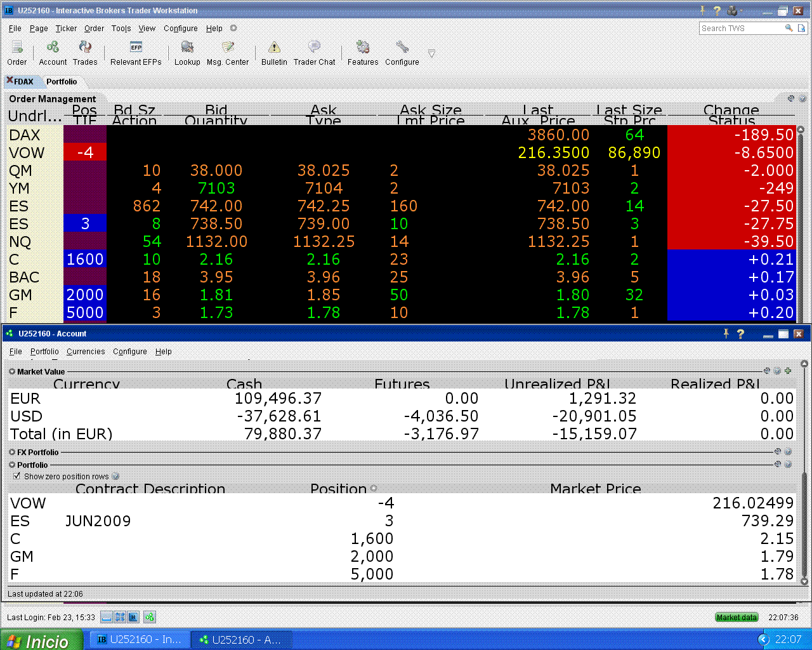Open the Portfolio menu in the Account window
The image size is (812, 650).
pos(44,352)
